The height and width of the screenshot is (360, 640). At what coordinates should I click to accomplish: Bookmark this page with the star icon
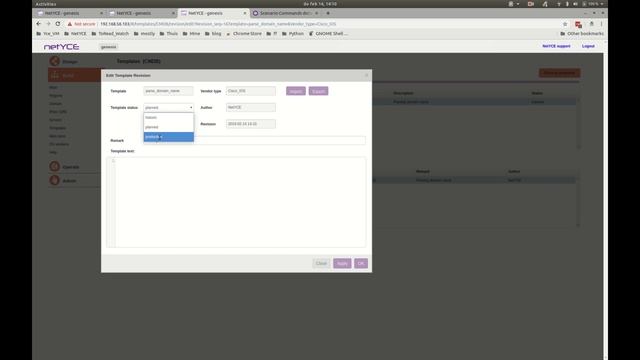pos(565,24)
